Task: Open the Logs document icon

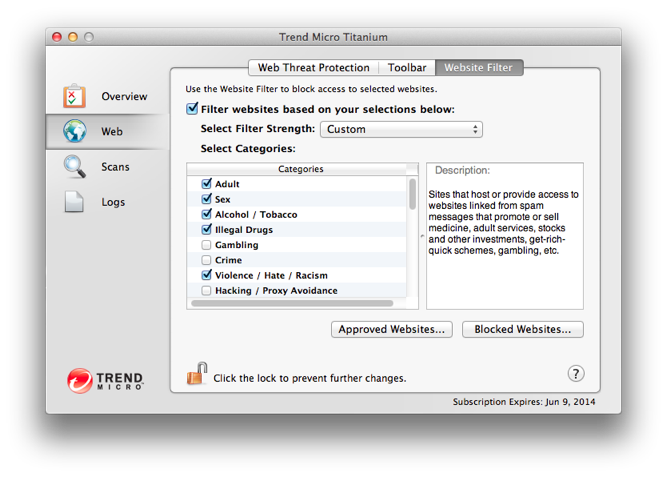Action: click(x=74, y=201)
